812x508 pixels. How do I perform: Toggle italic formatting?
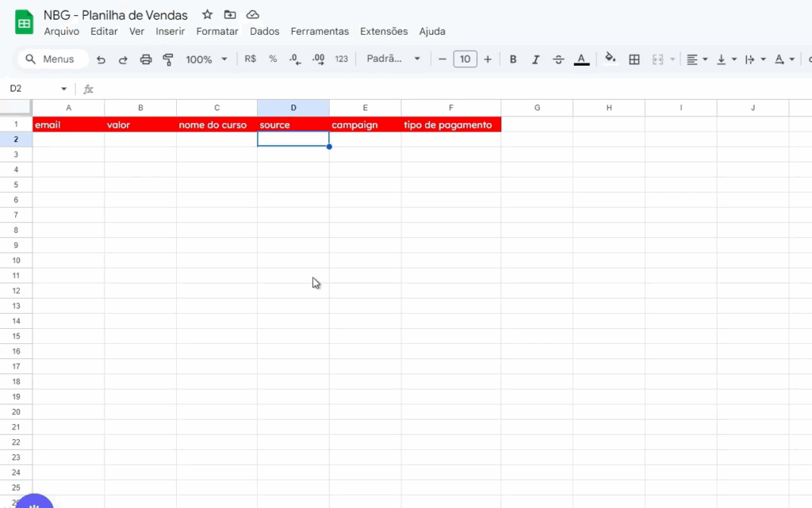(535, 59)
